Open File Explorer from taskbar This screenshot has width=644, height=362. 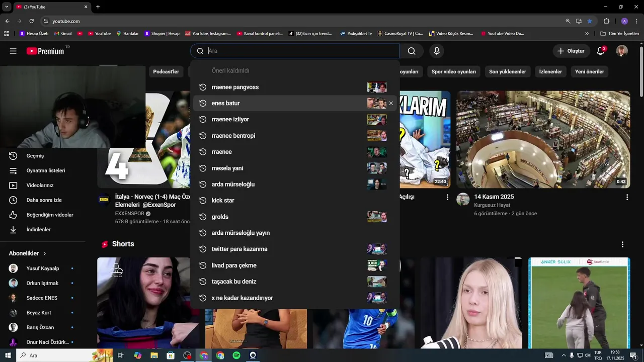pyautogui.click(x=154, y=355)
